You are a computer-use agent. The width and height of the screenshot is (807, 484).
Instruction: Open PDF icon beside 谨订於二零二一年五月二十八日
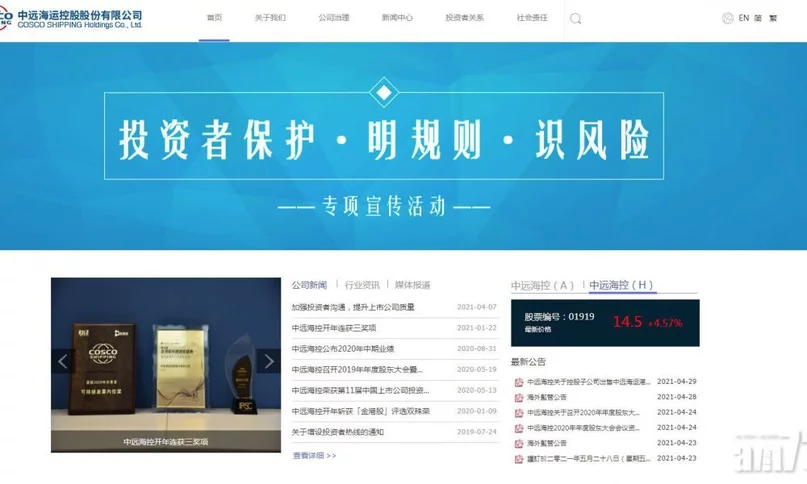519,459
